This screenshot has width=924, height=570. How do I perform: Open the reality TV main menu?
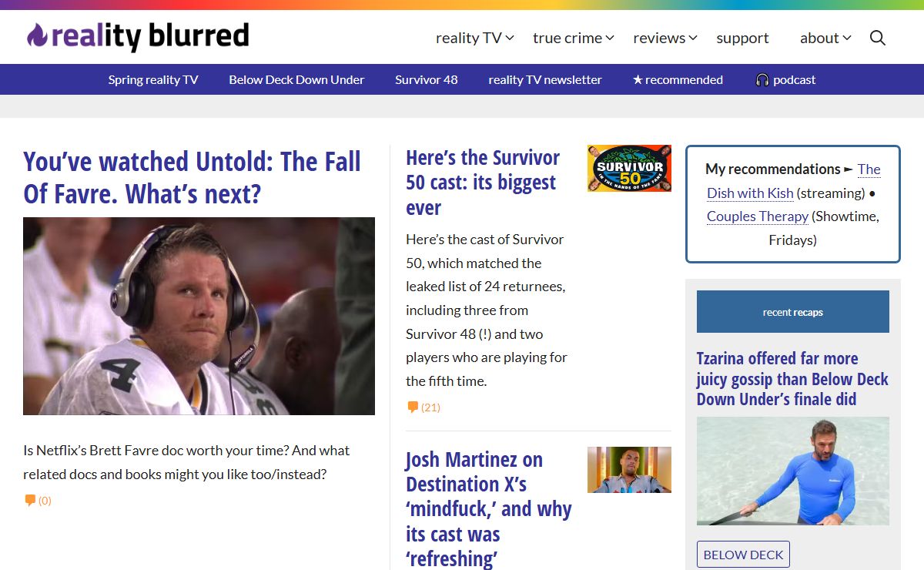469,38
